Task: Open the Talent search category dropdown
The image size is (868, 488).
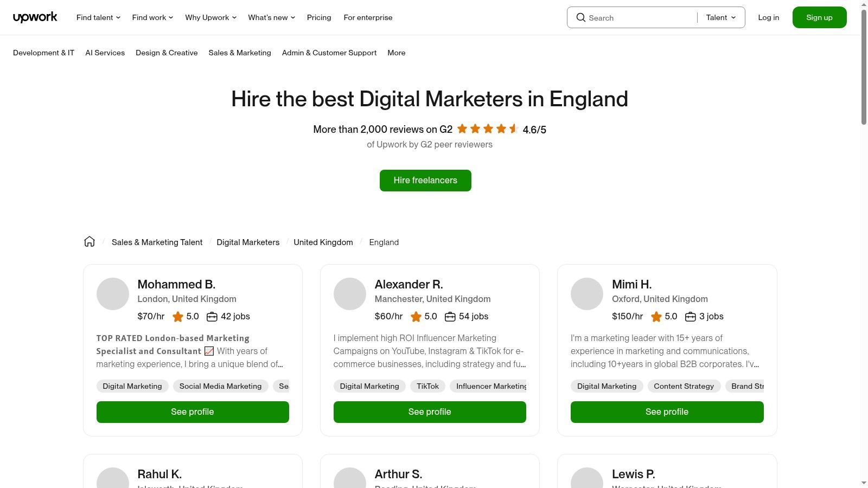Action: point(721,17)
